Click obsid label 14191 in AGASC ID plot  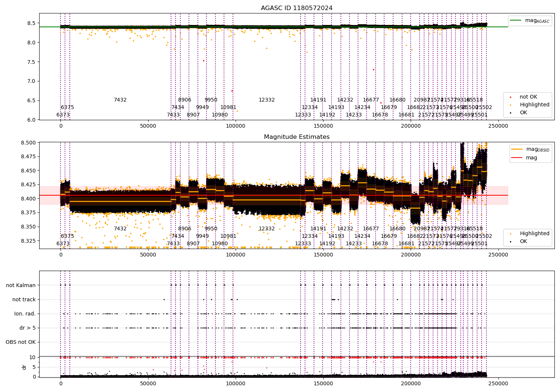click(x=318, y=100)
